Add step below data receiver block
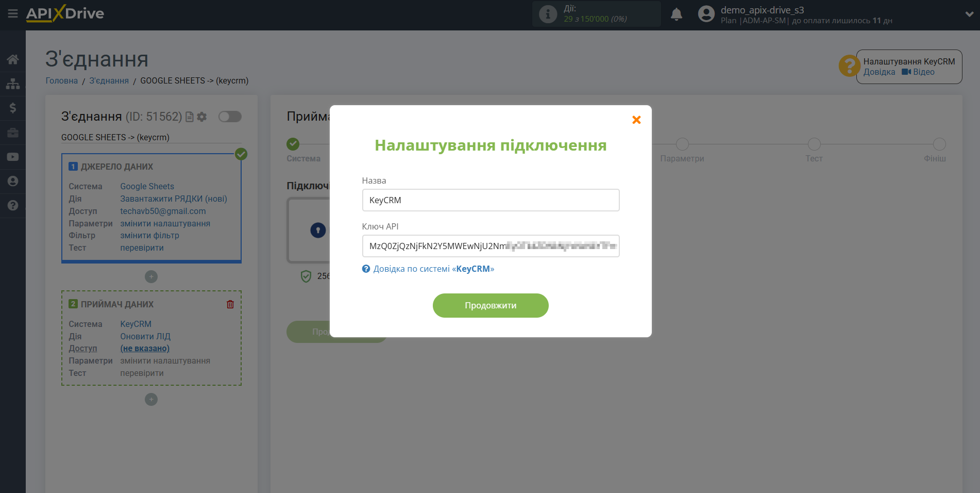This screenshot has width=980, height=493. 151,400
